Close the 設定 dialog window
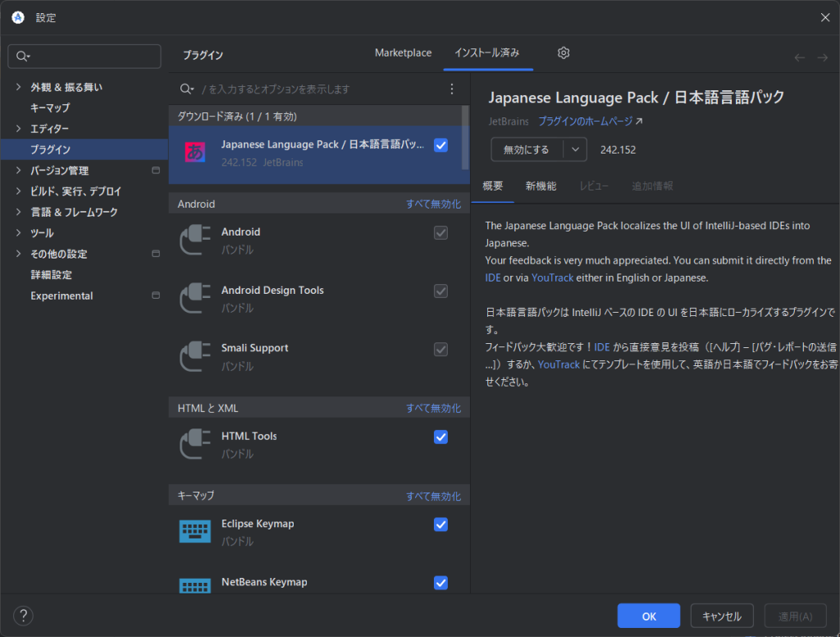 (825, 17)
